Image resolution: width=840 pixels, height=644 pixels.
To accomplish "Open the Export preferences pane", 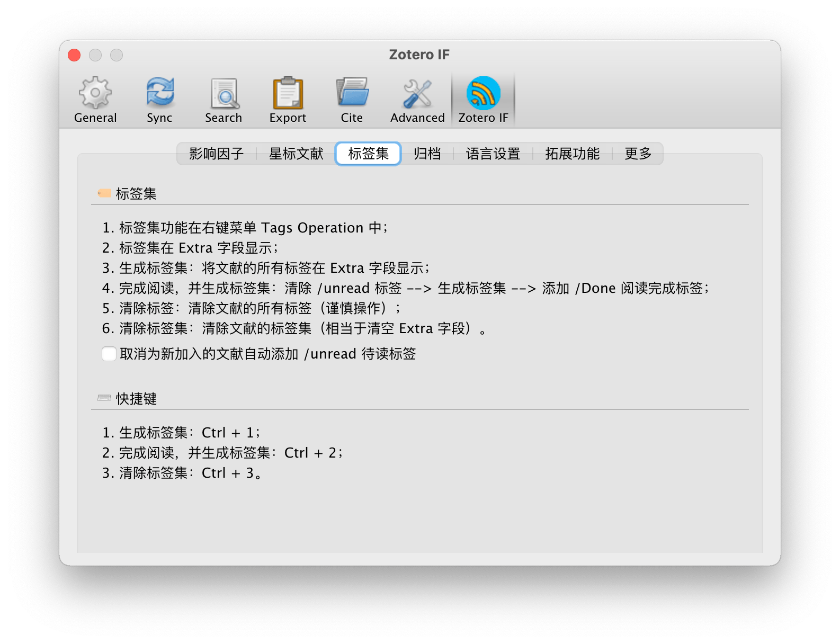I will [x=288, y=101].
